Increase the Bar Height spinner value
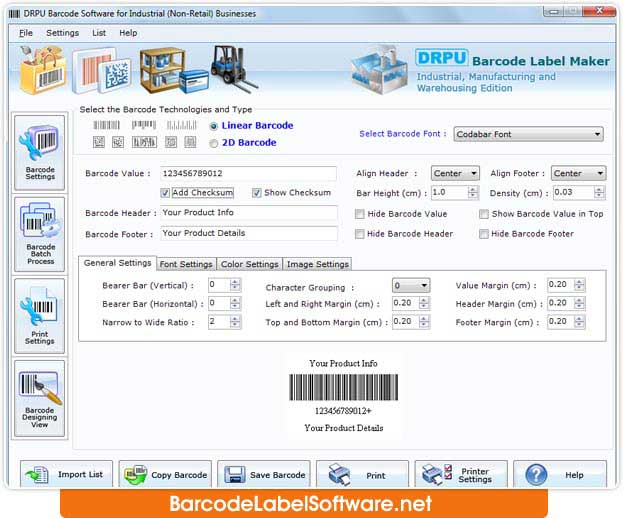Image resolution: width=623 pixels, height=518 pixels. tap(470, 189)
